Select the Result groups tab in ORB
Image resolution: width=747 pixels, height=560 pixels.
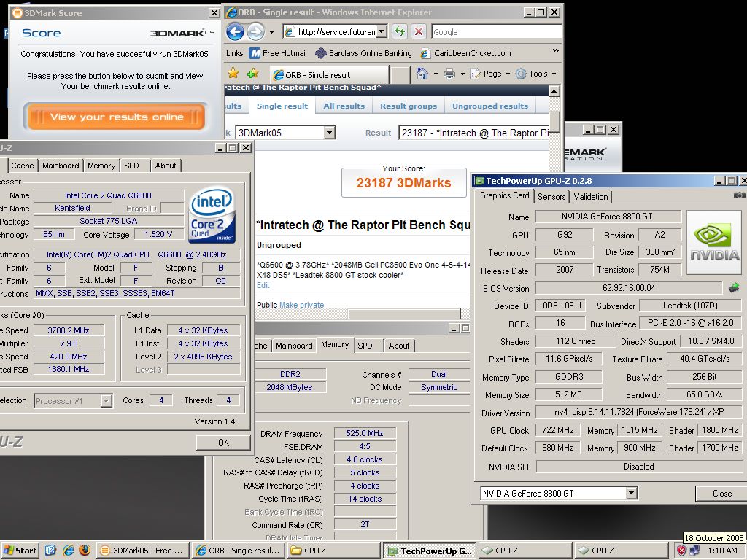pos(409,106)
